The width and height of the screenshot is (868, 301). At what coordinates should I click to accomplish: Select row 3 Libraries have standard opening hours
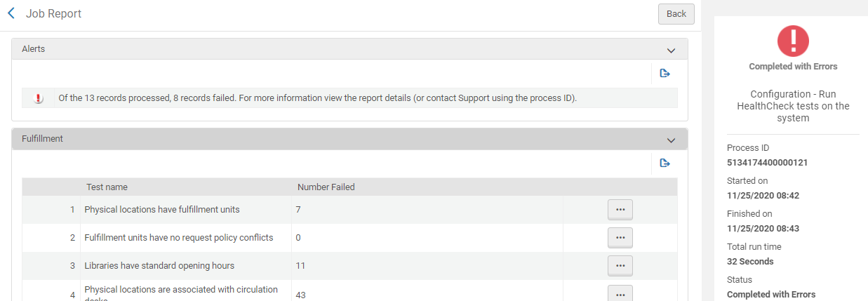159,266
